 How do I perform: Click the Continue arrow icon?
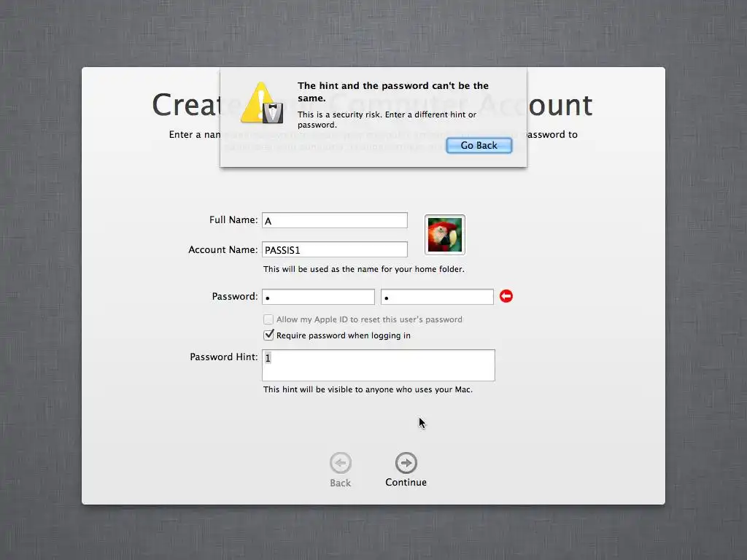click(x=406, y=463)
